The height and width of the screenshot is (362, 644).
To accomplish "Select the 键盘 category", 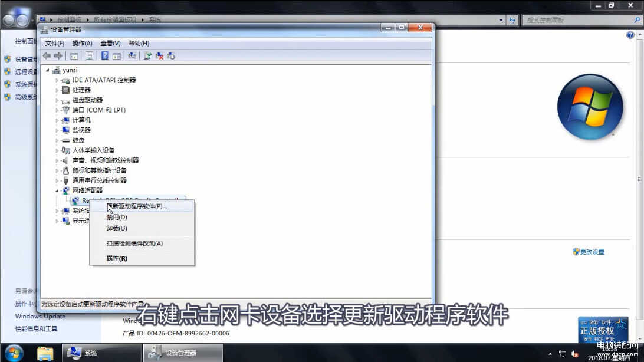I will tap(78, 140).
